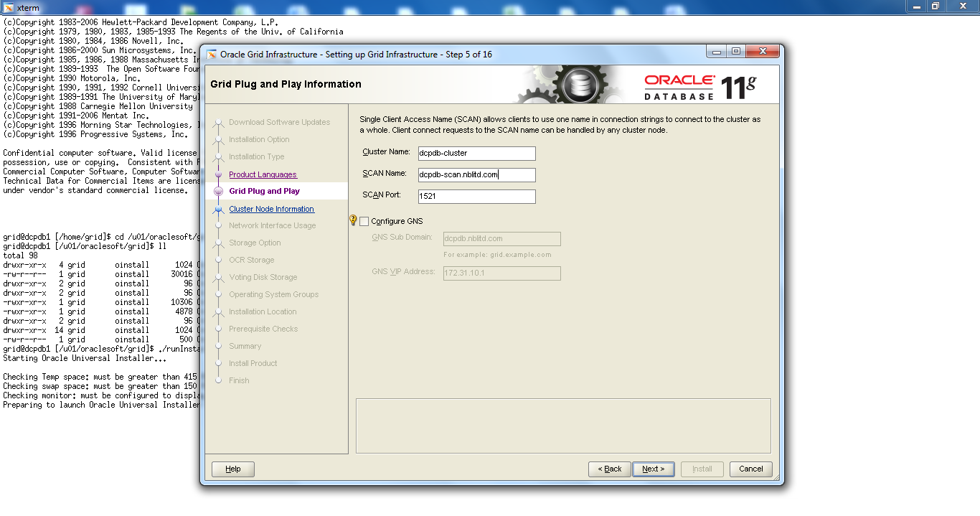Click the '1986 Novell, Inc.' copyright line
Screen dimensions: 980x516
(x=93, y=41)
